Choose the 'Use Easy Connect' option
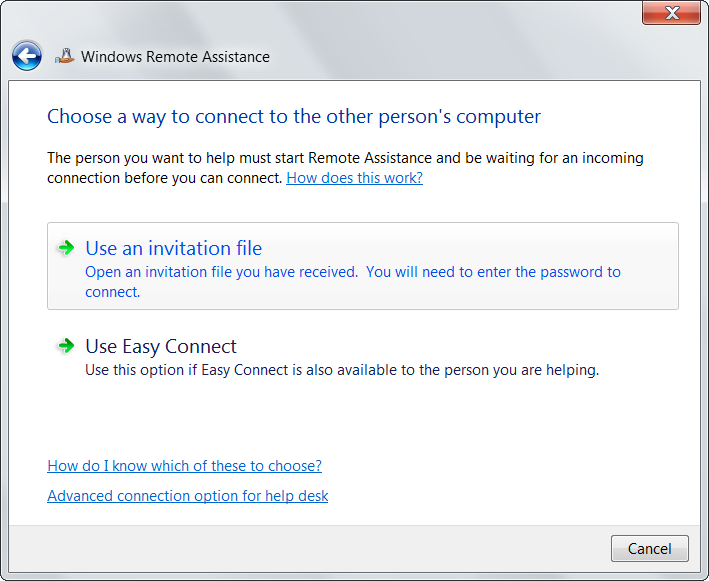The height and width of the screenshot is (581, 709). pyautogui.click(x=161, y=347)
